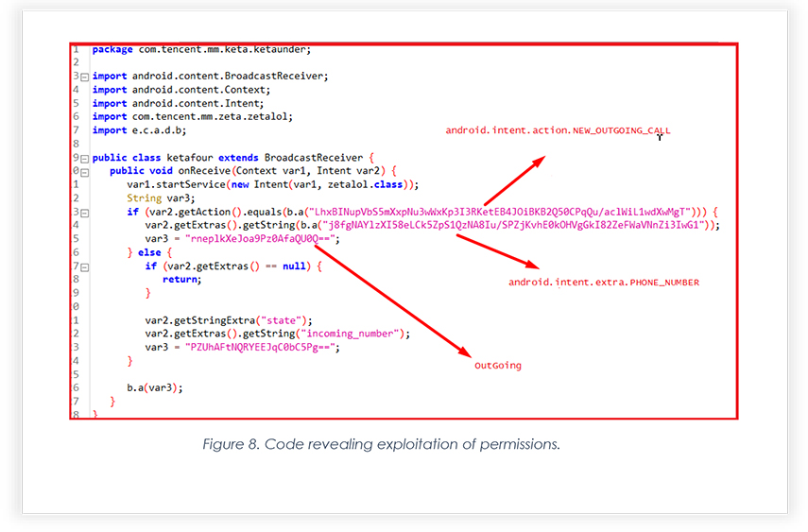The height and width of the screenshot is (532, 808).
Task: Click the 'Figure 8. Code revealing exploitation of permissions.' caption
Action: tap(382, 444)
